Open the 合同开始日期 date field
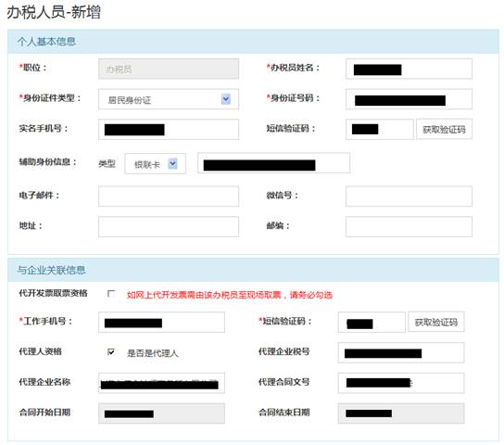This screenshot has height=445, width=504. 161,413
